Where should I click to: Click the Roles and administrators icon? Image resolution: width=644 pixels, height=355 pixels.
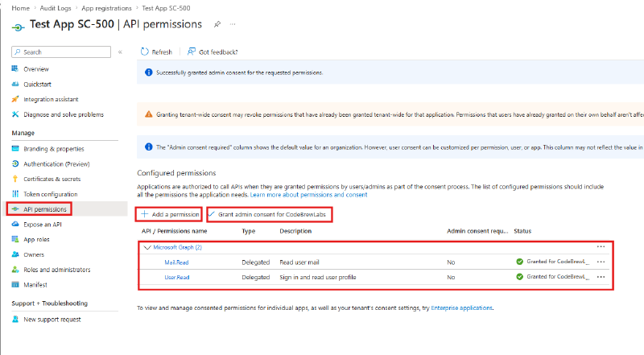pyautogui.click(x=15, y=270)
